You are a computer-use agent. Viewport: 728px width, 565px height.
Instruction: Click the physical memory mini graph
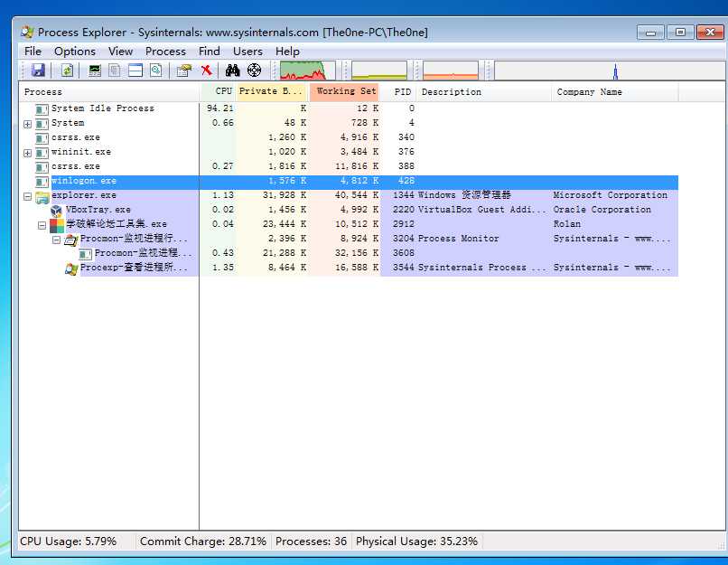click(451, 71)
